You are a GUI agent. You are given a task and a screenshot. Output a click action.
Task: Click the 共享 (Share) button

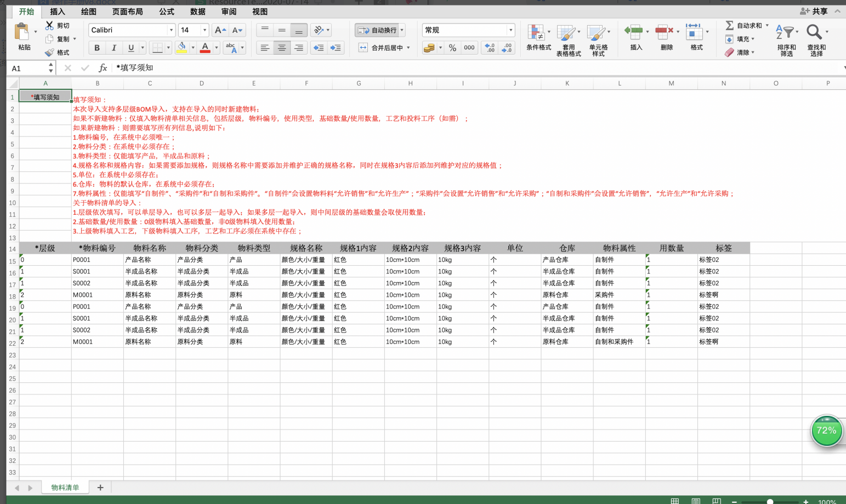tap(814, 11)
